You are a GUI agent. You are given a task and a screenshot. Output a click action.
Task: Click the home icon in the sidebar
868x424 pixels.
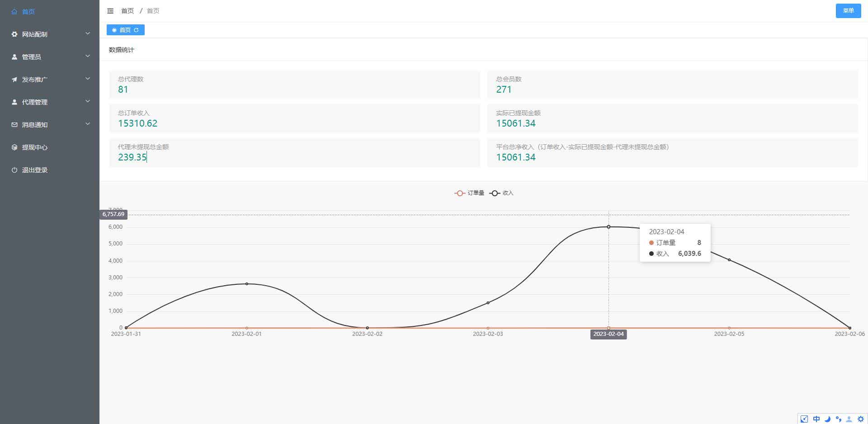pos(14,11)
